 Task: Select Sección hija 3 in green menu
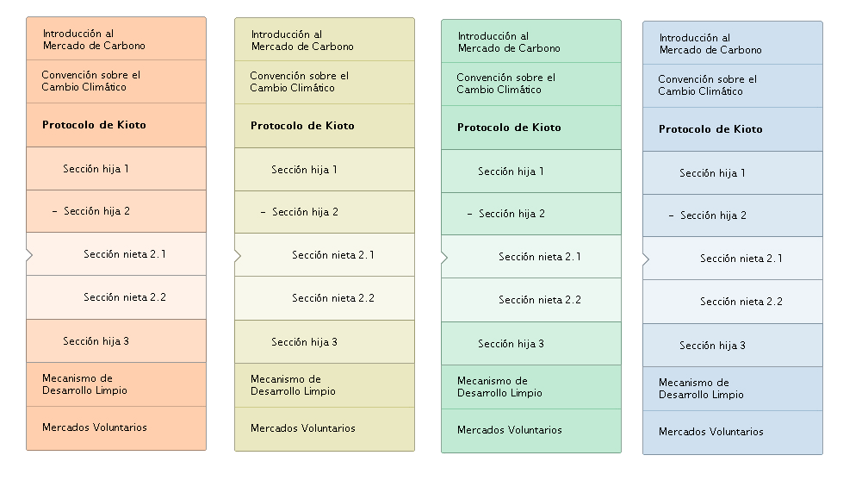[531, 344]
